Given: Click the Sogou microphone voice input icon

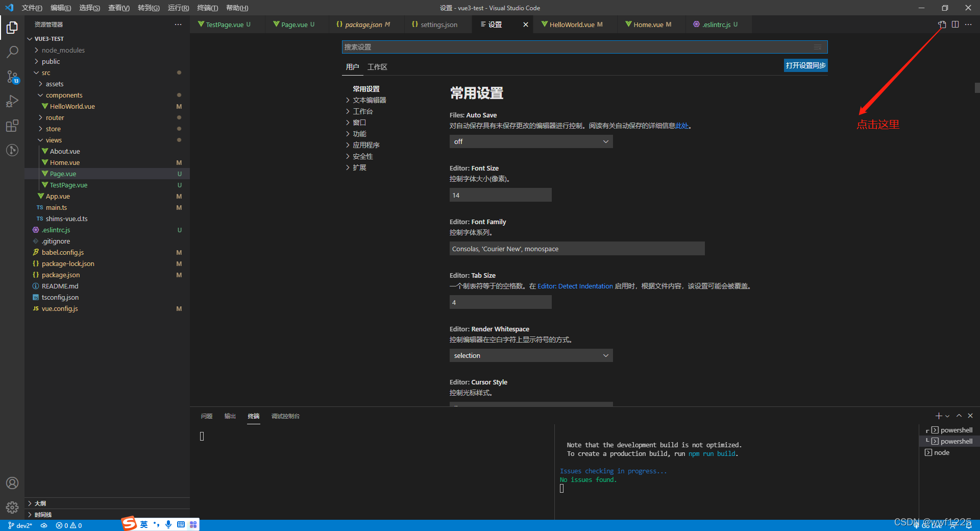Looking at the screenshot, I should point(168,524).
